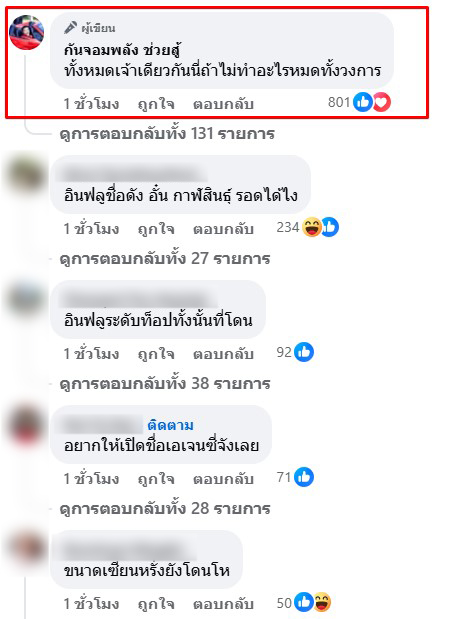The image size is (459, 619).
Task: Click the like thumb icon beside 801
Action: 363,102
